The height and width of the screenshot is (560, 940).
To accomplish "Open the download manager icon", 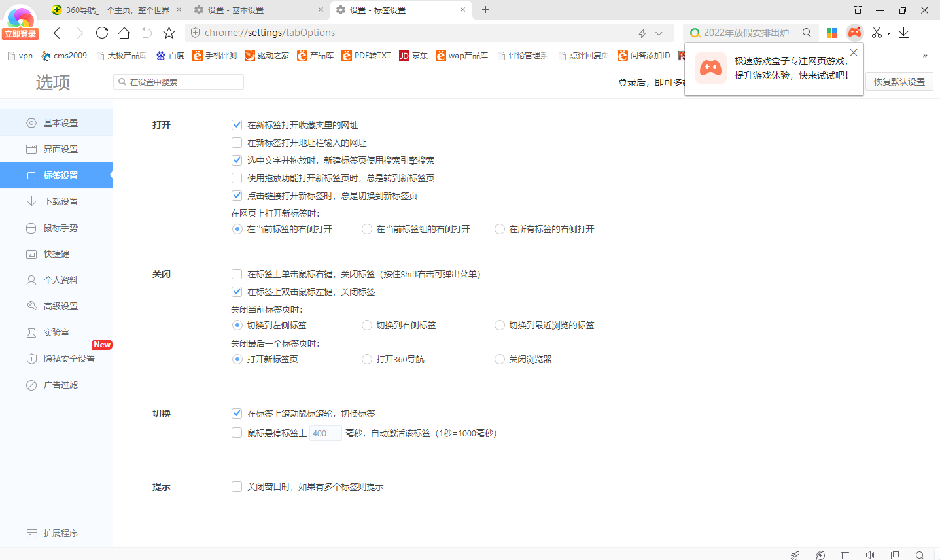I will point(903,32).
